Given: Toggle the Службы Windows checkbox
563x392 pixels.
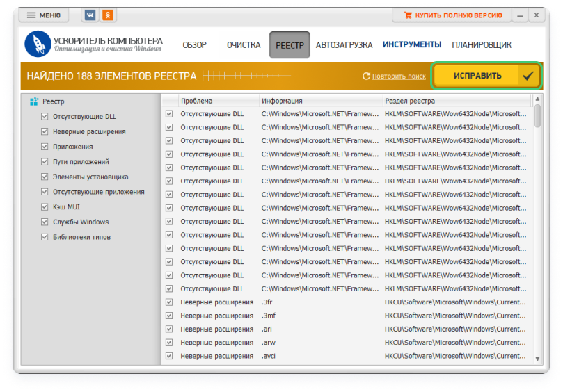Looking at the screenshot, I should [45, 222].
